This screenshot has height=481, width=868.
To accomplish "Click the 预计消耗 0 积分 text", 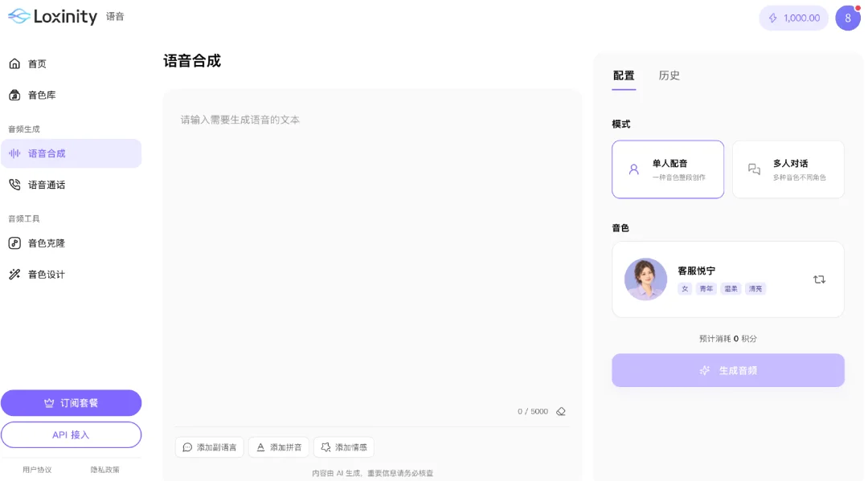I will pos(728,339).
